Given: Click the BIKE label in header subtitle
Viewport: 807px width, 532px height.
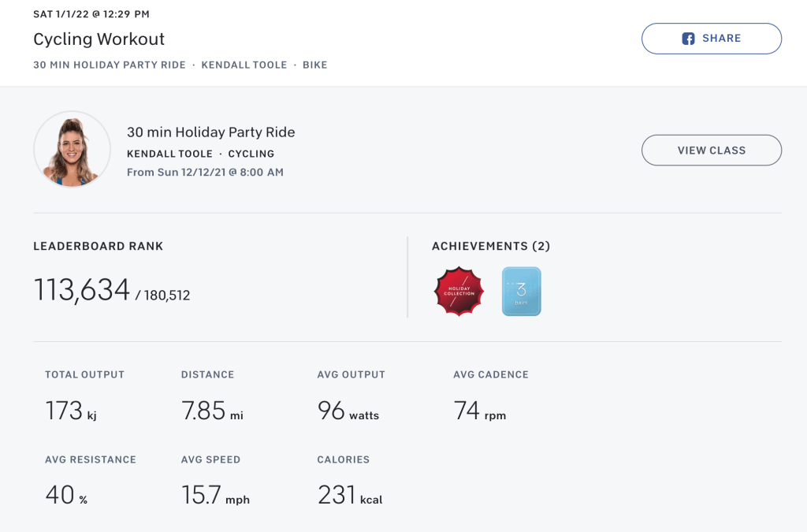Looking at the screenshot, I should [314, 65].
